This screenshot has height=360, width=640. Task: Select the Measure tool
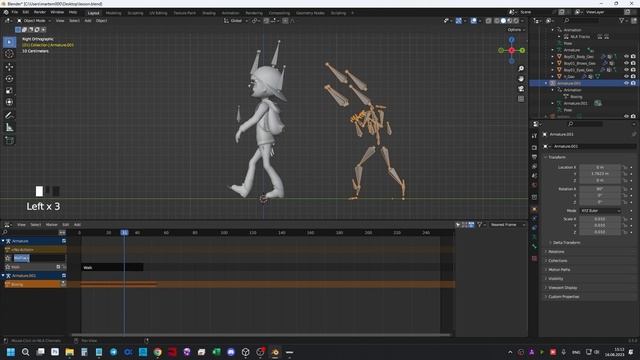point(9,128)
